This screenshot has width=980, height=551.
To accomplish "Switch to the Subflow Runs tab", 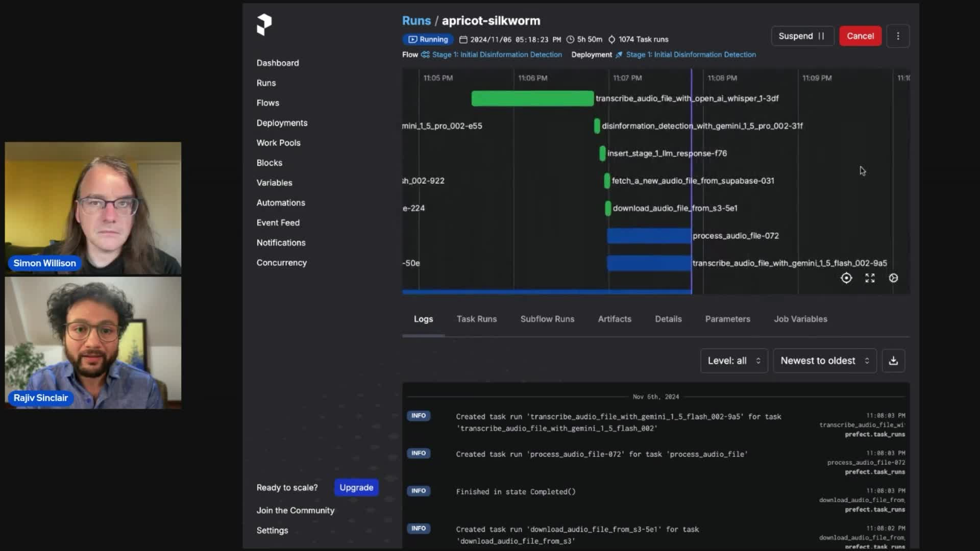I will (547, 319).
